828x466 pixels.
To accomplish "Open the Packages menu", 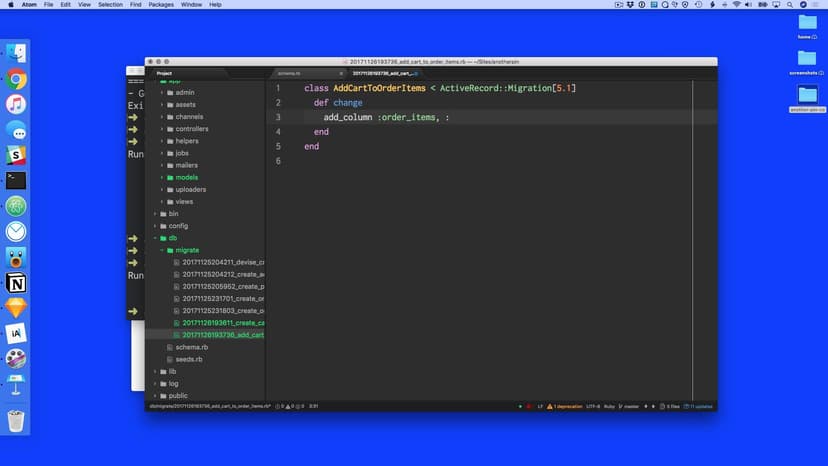I will point(160,5).
